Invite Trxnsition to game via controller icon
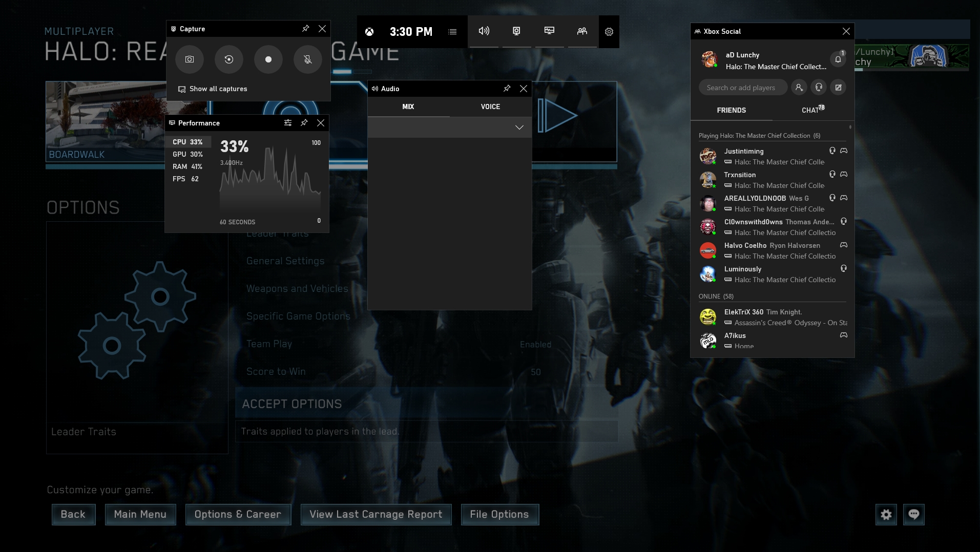The width and height of the screenshot is (980, 552). pyautogui.click(x=844, y=174)
